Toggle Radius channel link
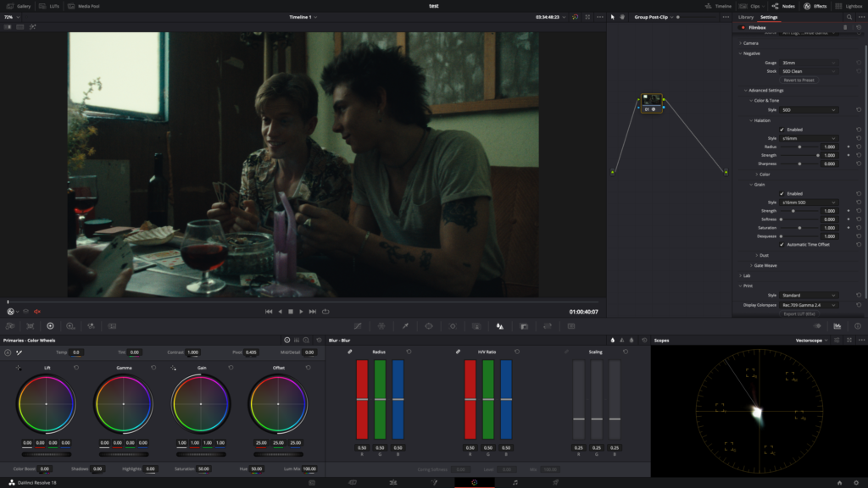 click(350, 352)
